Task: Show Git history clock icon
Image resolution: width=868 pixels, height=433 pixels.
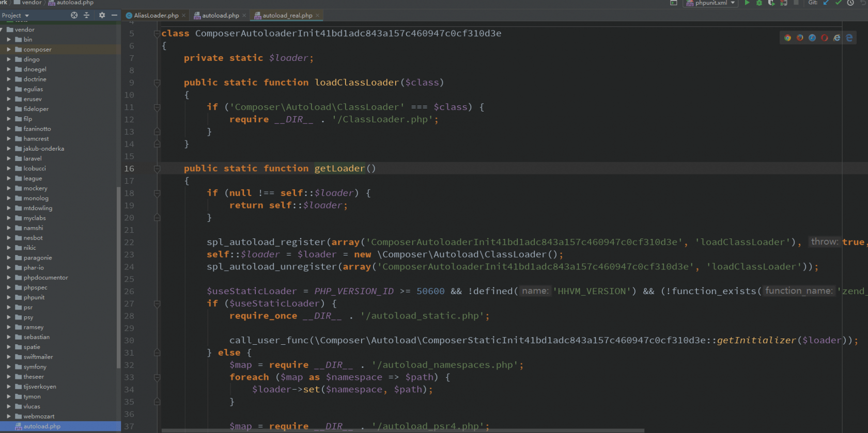Action: (850, 3)
